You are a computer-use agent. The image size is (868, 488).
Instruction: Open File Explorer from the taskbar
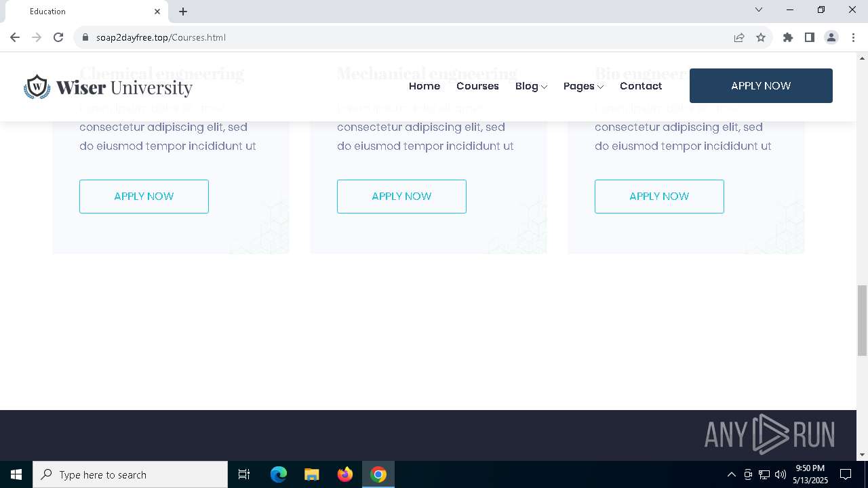(312, 474)
